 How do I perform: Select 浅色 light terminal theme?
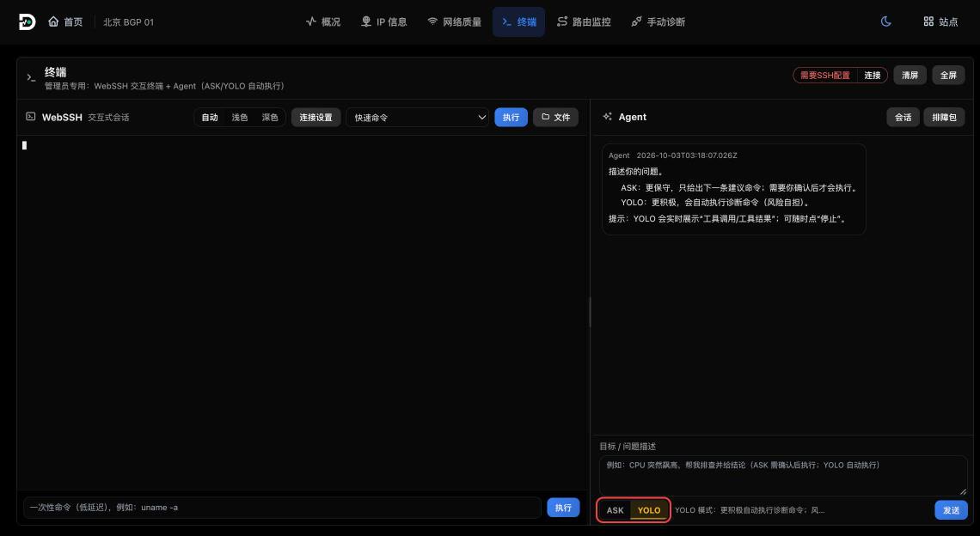tap(240, 118)
